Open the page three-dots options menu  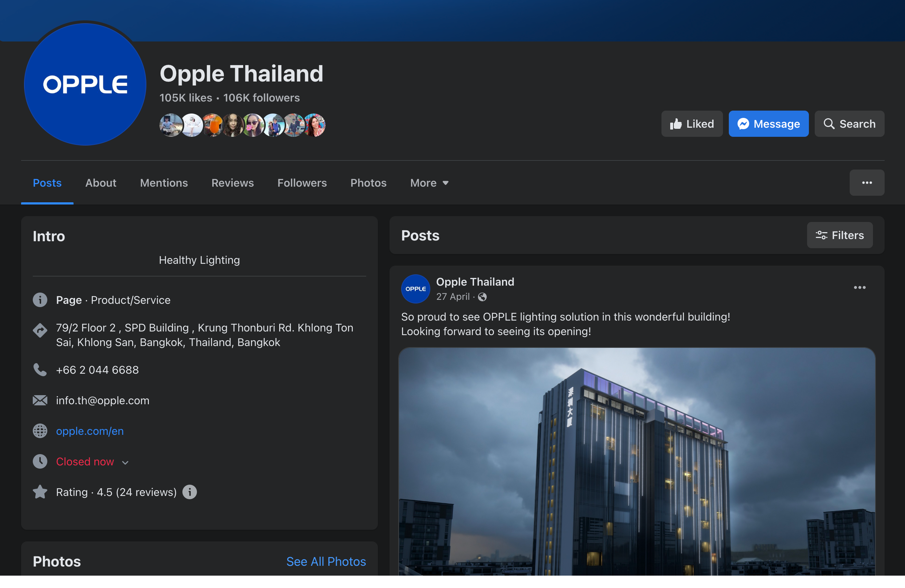tap(867, 183)
